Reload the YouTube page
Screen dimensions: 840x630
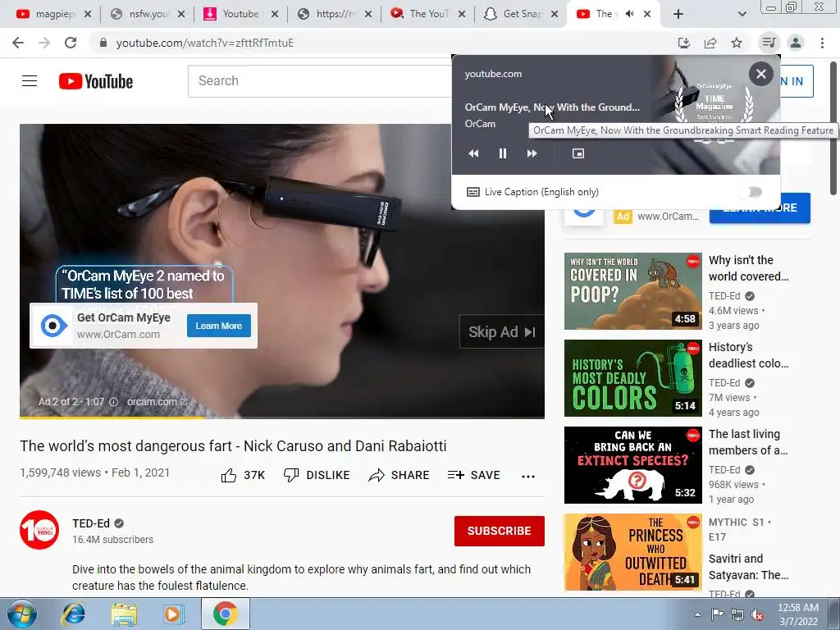[x=71, y=43]
